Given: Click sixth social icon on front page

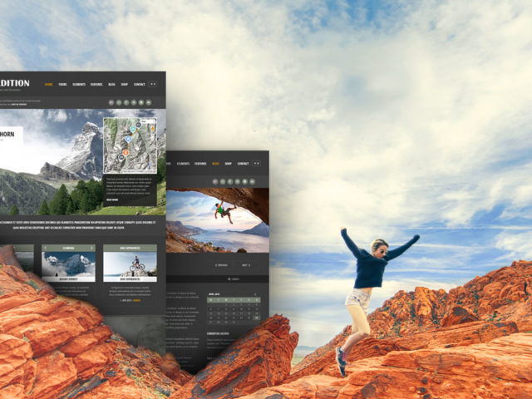Looking at the screenshot, I should click(x=149, y=102).
